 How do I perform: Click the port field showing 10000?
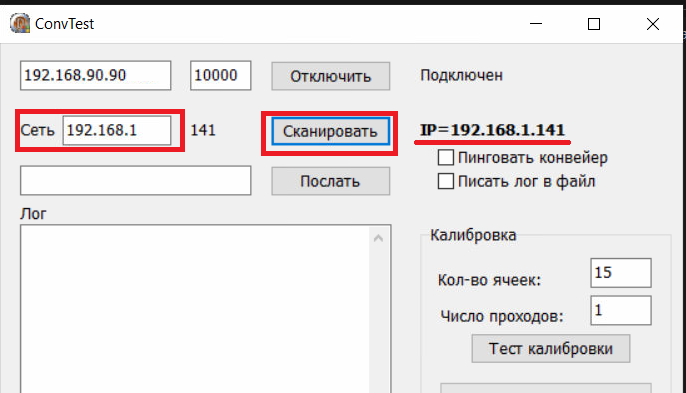point(220,76)
